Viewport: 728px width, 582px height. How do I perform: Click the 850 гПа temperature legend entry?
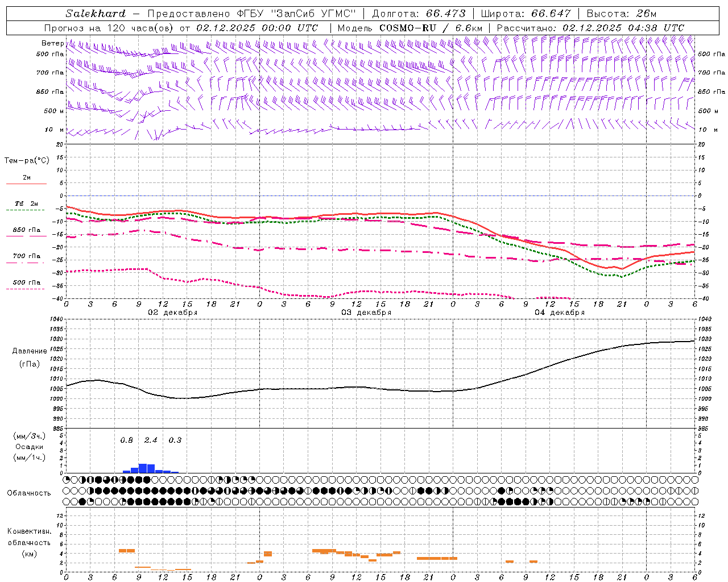pos(27,230)
